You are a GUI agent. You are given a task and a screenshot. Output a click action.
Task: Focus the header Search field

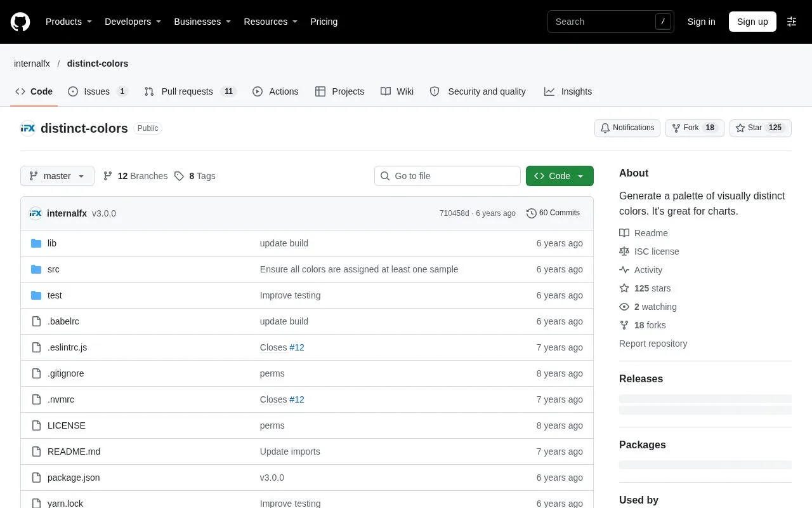coord(611,22)
